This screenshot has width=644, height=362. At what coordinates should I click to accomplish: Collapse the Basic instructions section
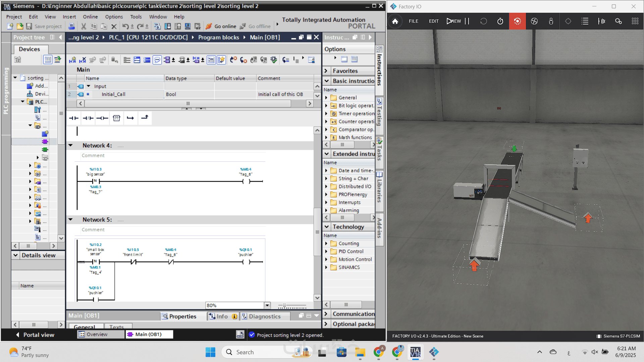coord(326,81)
